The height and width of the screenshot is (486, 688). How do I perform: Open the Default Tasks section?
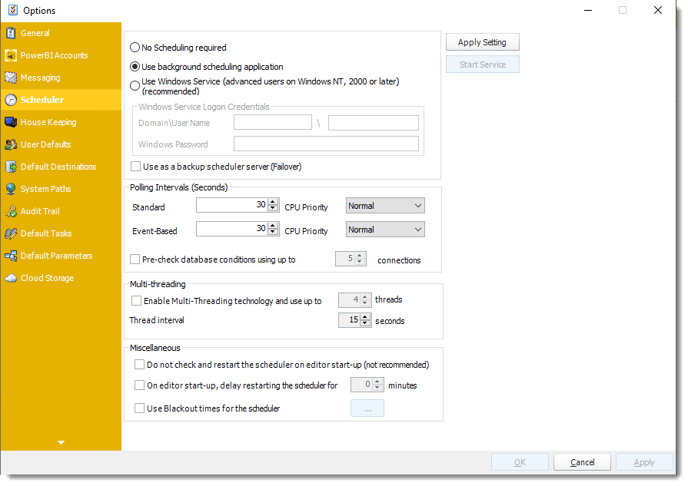pyautogui.click(x=61, y=234)
